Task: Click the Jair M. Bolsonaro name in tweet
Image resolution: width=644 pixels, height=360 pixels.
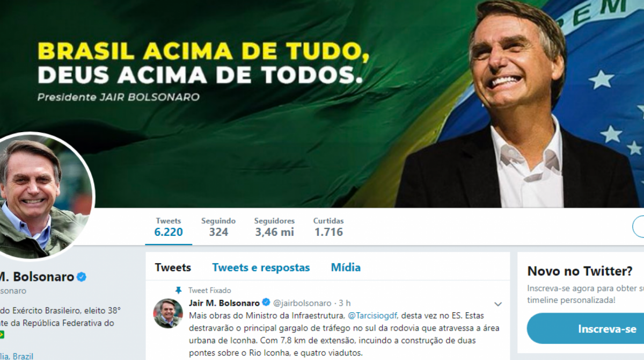Action: click(x=224, y=303)
